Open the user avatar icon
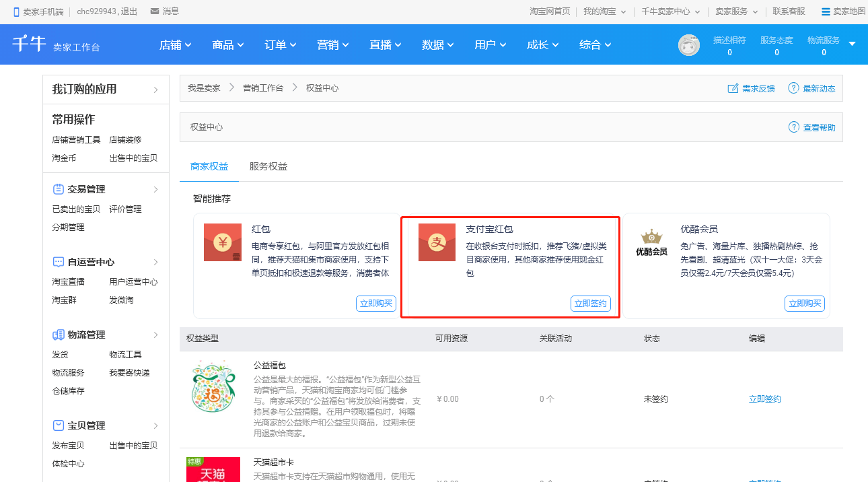This screenshot has height=482, width=868. [x=689, y=45]
